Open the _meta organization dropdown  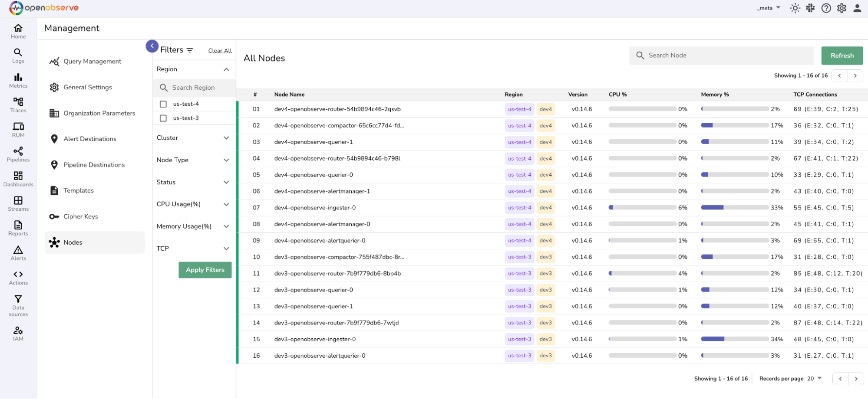coord(769,8)
